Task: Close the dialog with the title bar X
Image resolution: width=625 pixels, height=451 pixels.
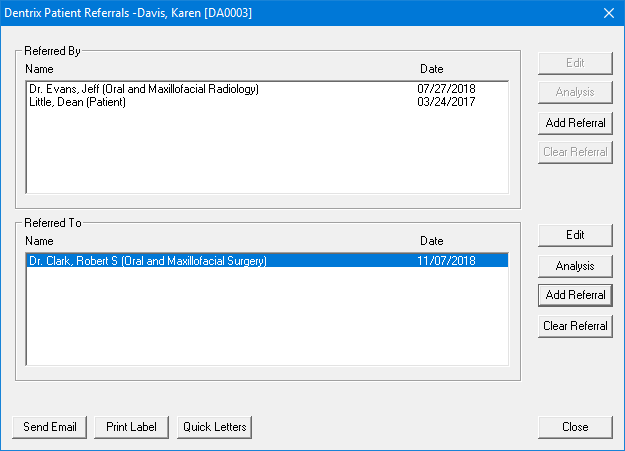Action: [x=608, y=13]
